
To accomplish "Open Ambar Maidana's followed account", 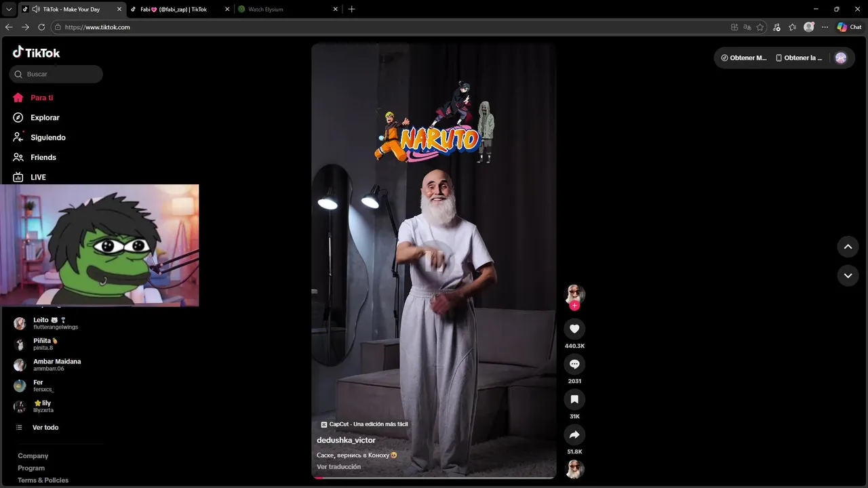I will tap(56, 365).
